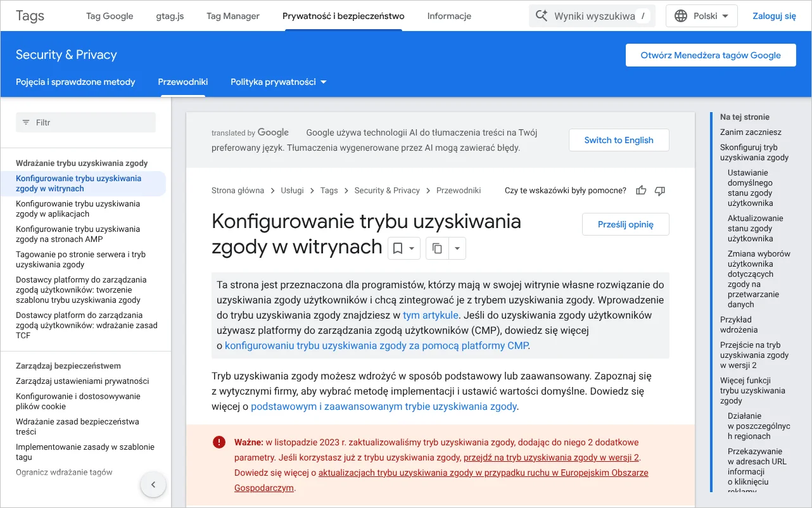The image size is (812, 508).
Task: Open the Security & Privacy heading link
Action: 67,55
